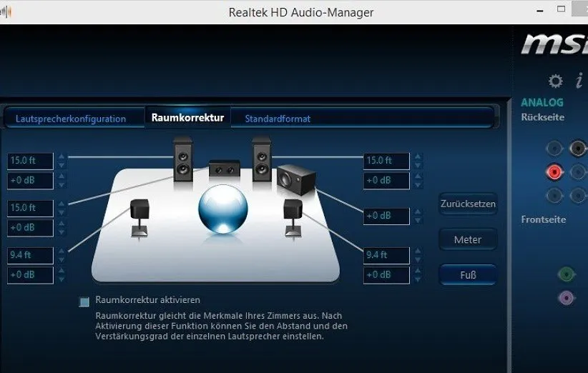Select the rear right satellite speaker
Image resolution: width=588 pixels, height=373 pixels.
tap(293, 215)
